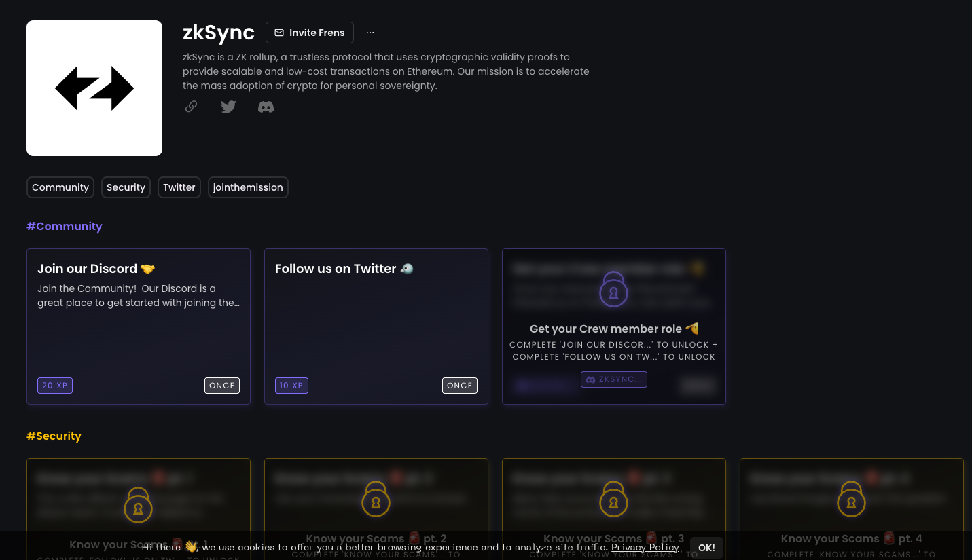This screenshot has width=972, height=560.
Task: Filter by jointhemission tag
Action: click(248, 187)
